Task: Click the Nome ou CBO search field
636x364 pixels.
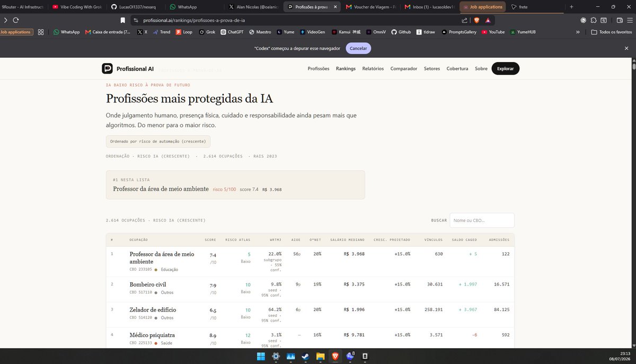Action: [x=482, y=220]
